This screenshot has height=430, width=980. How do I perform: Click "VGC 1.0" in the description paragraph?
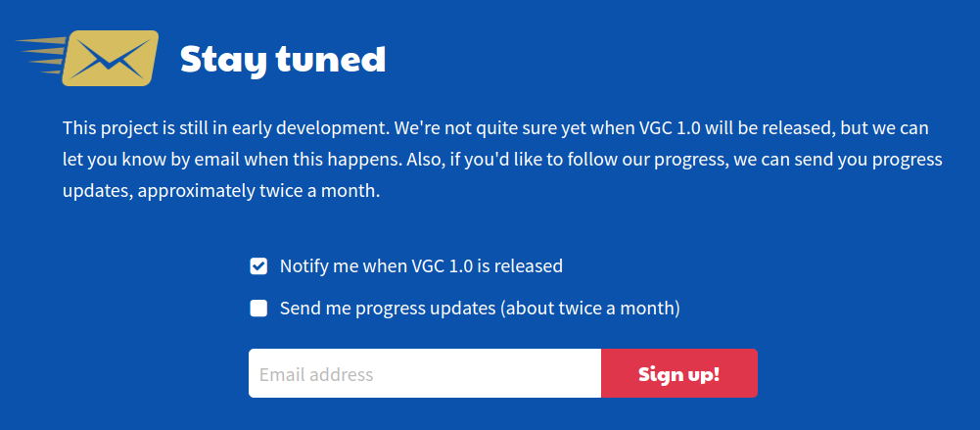pos(671,128)
